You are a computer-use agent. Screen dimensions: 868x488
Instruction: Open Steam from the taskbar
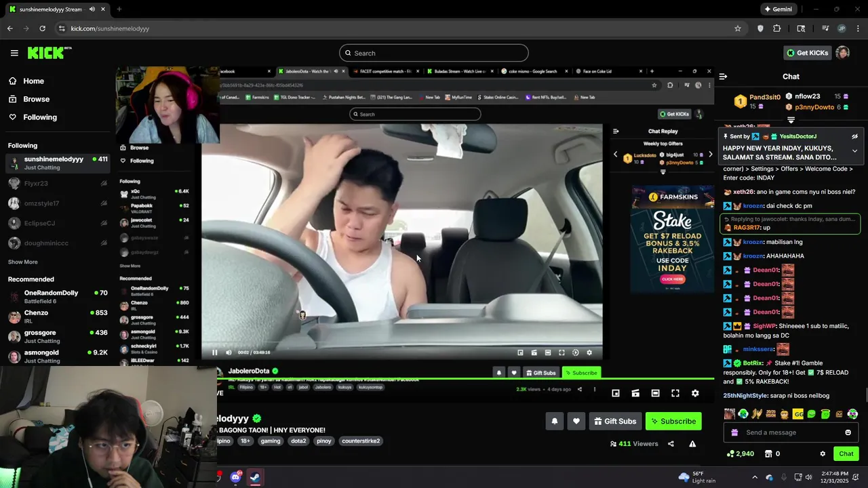point(255,477)
